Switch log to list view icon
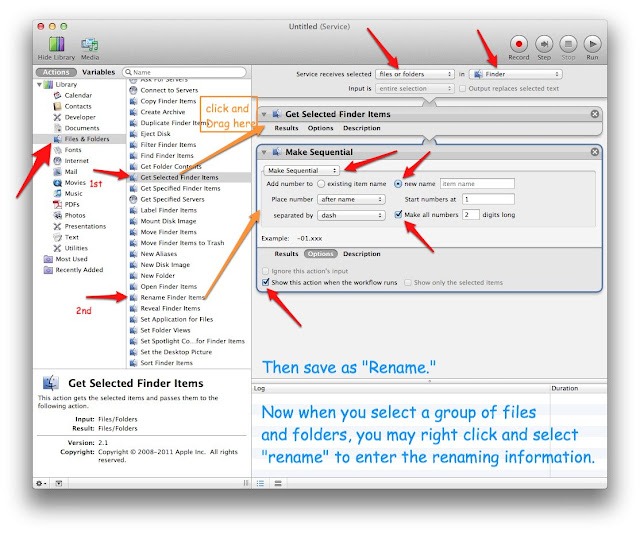640x534 pixels. coord(260,483)
